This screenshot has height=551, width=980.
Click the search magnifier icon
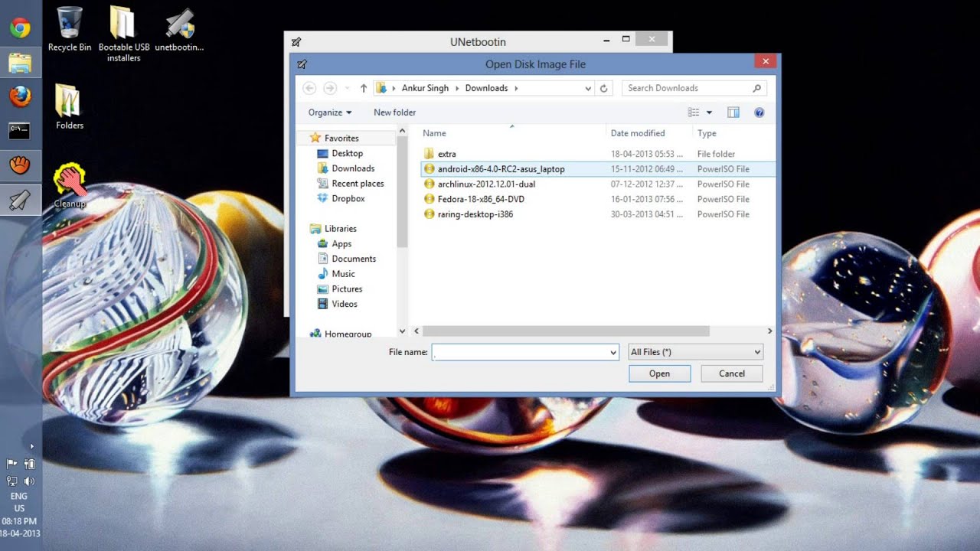(x=756, y=88)
